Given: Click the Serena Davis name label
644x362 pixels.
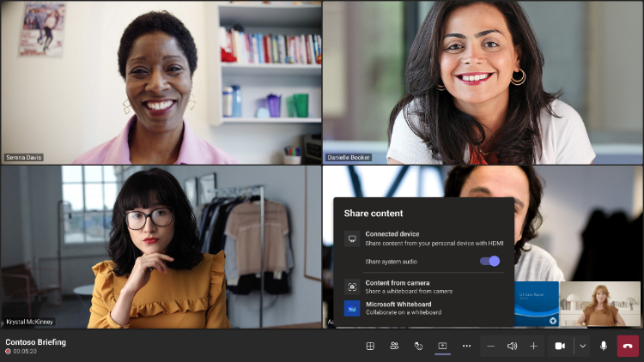Looking at the screenshot, I should point(24,157).
